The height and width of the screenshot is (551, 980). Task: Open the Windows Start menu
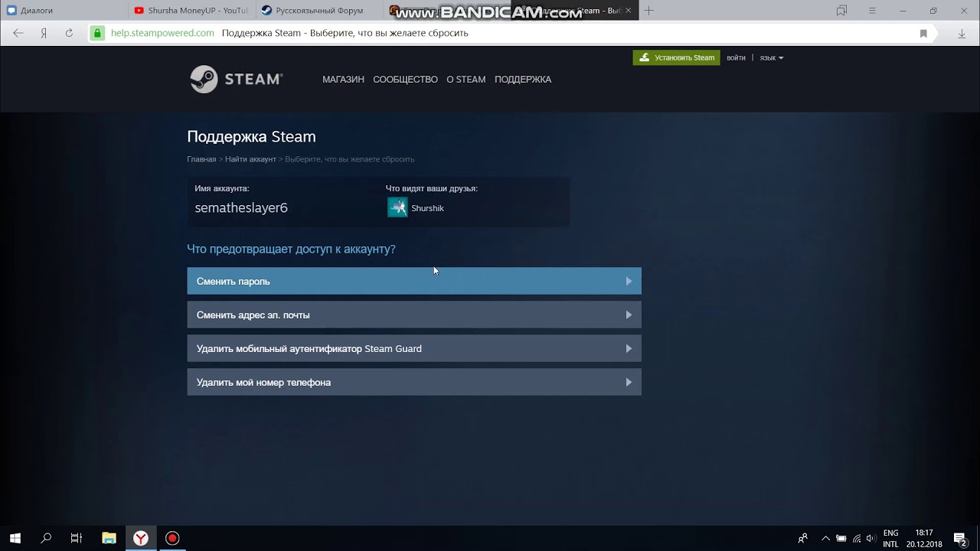[x=15, y=538]
